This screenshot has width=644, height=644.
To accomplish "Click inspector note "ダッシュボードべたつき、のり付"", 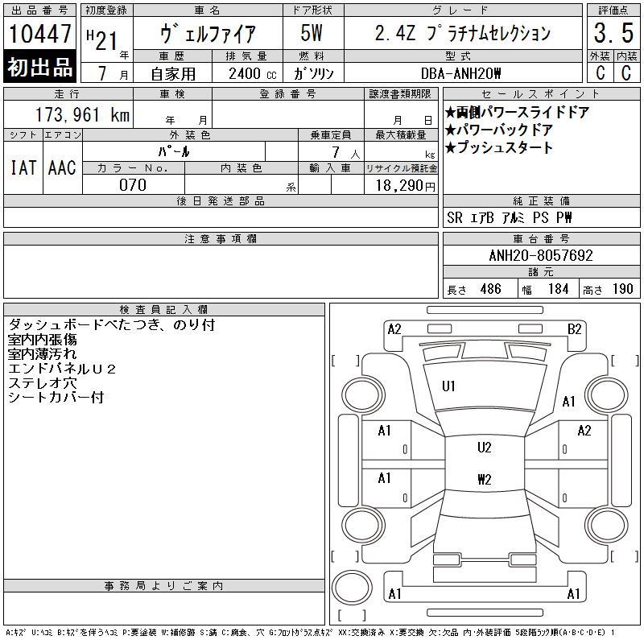I will (x=111, y=325).
